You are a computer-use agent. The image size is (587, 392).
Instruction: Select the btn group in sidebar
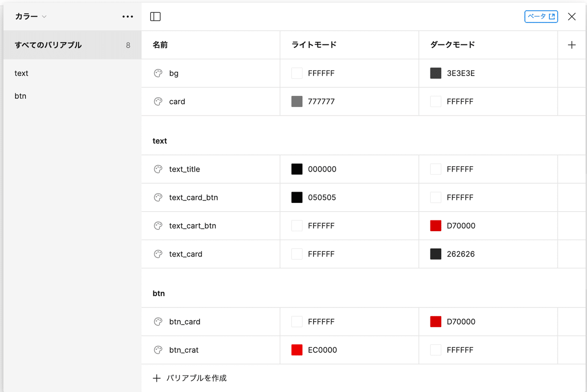pos(21,96)
